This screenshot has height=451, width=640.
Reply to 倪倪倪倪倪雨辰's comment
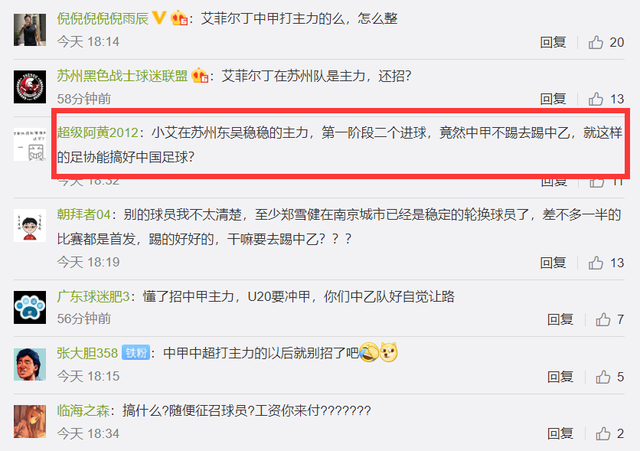(553, 42)
